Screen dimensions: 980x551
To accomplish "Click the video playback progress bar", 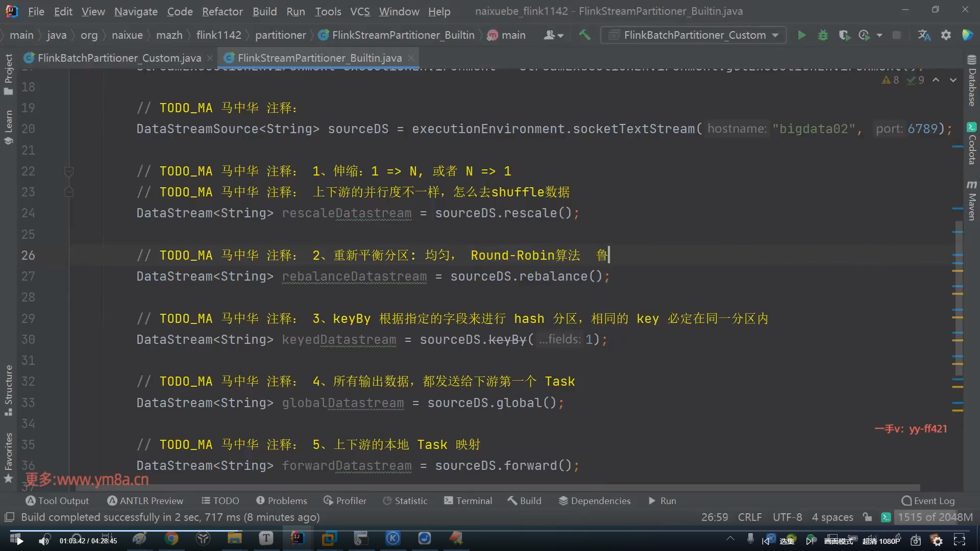I will click(x=357, y=531).
